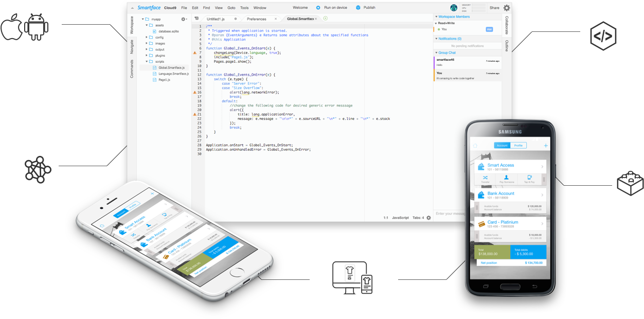Click the blue Publish cube icon
Viewport: 644px width, 319px height.
click(x=358, y=8)
